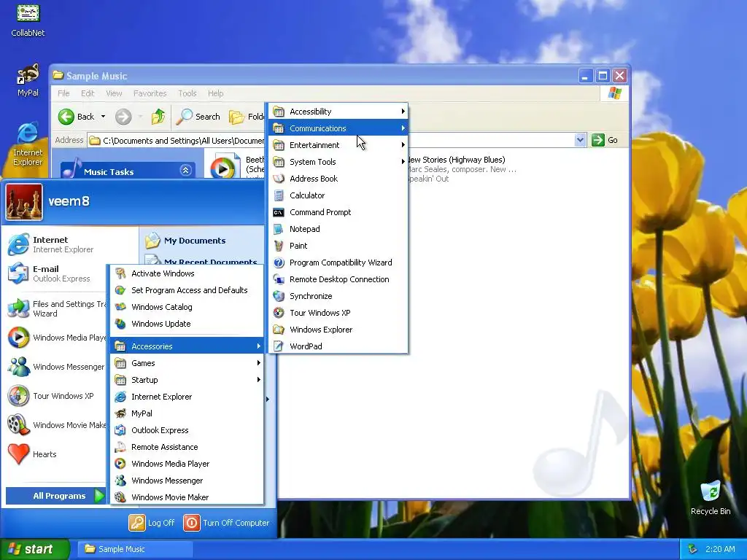Launch Windows Movie Maker from All Programs

187,497
